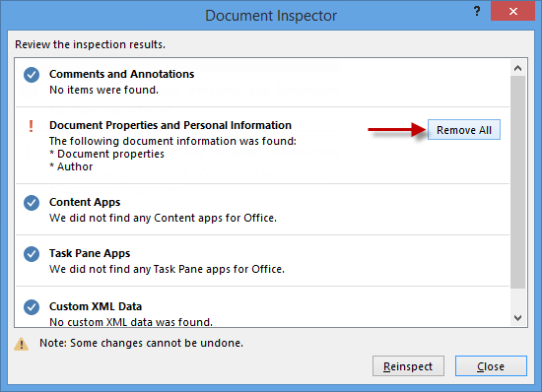Click the Reinspect button
Viewport: 542px width, 392px height.
click(408, 366)
